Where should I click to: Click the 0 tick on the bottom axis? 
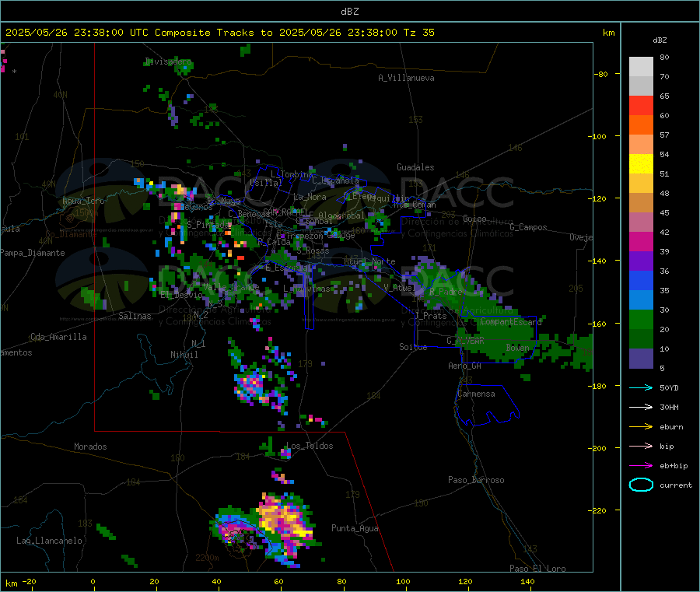(93, 581)
